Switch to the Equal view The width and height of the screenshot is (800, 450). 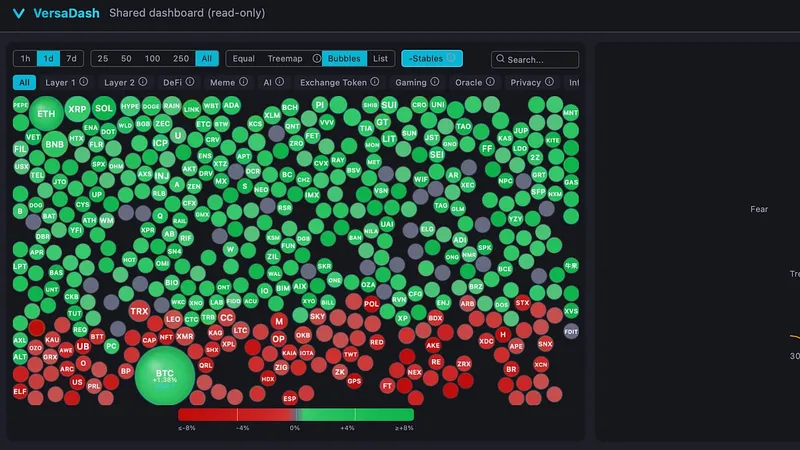243,59
